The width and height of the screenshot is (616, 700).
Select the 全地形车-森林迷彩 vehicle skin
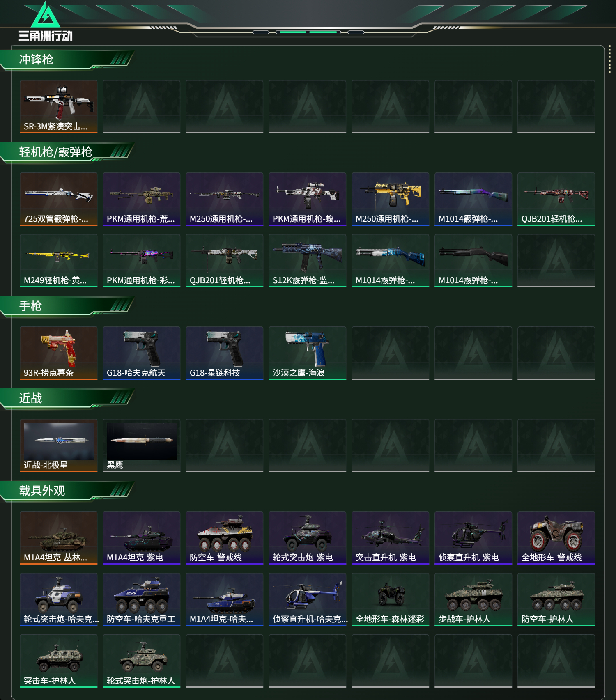(x=391, y=599)
